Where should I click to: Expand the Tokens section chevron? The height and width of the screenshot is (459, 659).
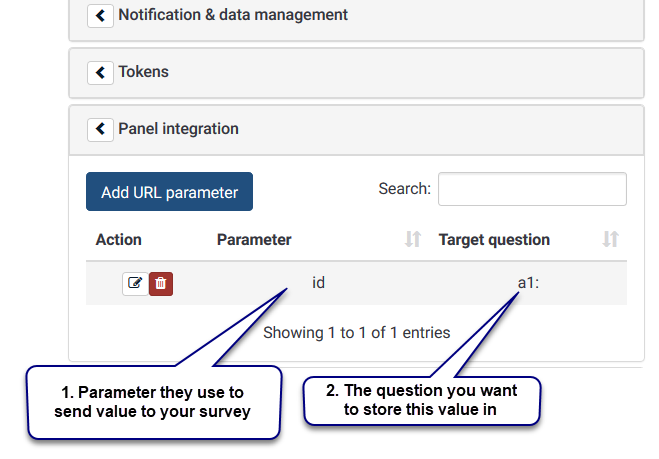[x=100, y=72]
